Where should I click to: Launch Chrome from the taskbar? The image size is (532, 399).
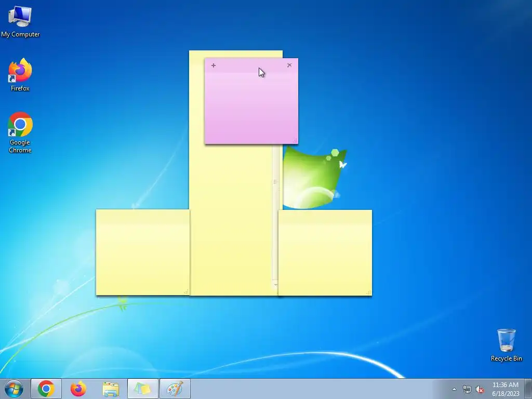coord(46,389)
